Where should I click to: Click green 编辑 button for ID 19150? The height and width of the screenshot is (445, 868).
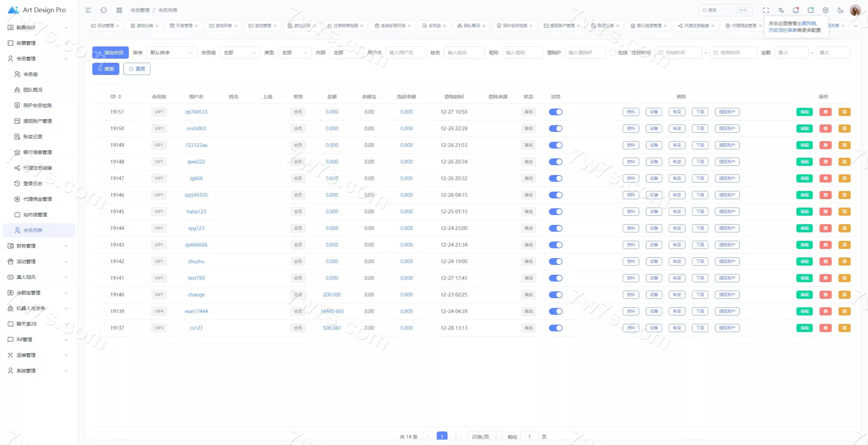point(804,129)
